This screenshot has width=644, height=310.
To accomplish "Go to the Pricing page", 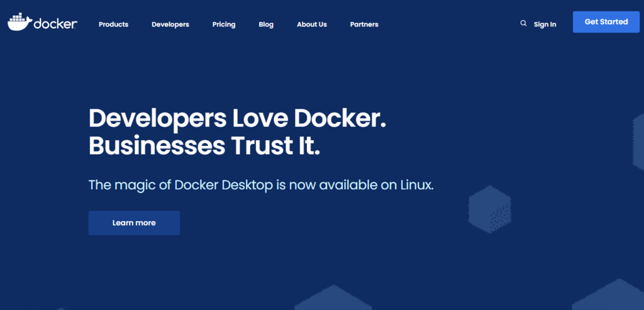I will (x=224, y=25).
